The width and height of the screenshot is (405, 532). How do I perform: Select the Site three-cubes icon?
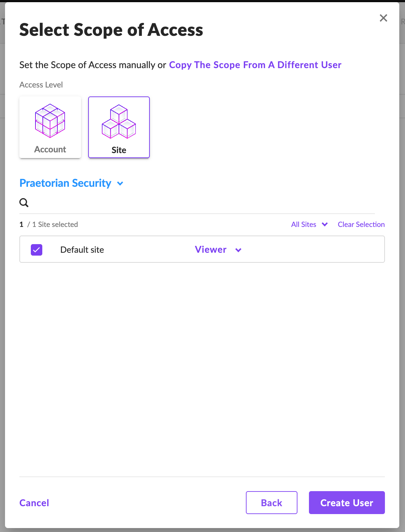click(119, 122)
